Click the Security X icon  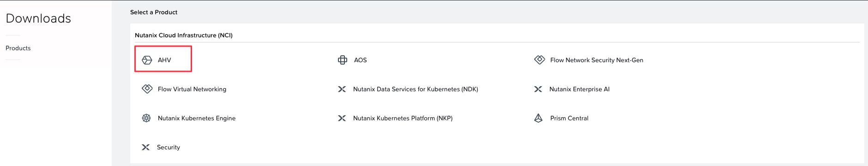pyautogui.click(x=145, y=147)
